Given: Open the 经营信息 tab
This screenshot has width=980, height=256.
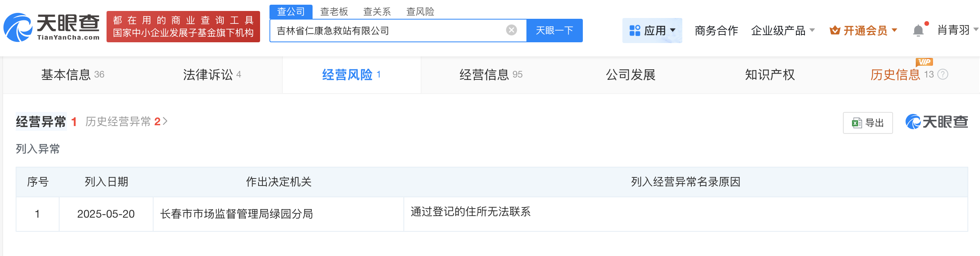Looking at the screenshot, I should (x=491, y=74).
